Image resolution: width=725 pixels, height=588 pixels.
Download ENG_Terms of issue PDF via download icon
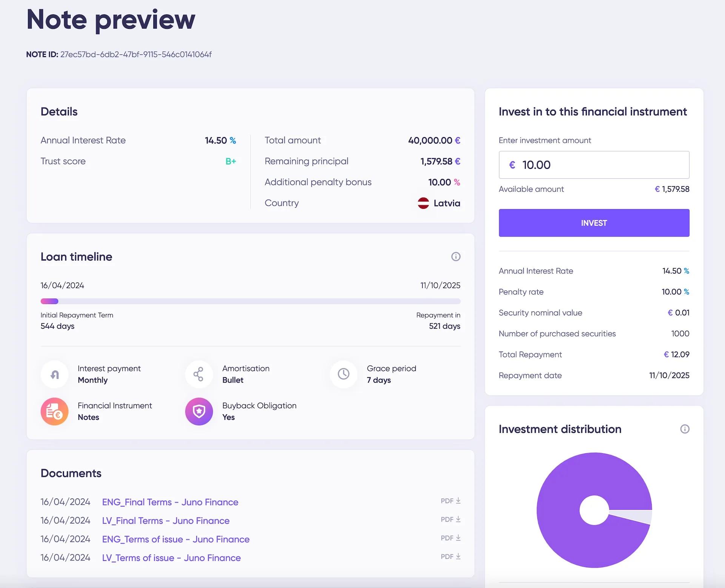[458, 538]
